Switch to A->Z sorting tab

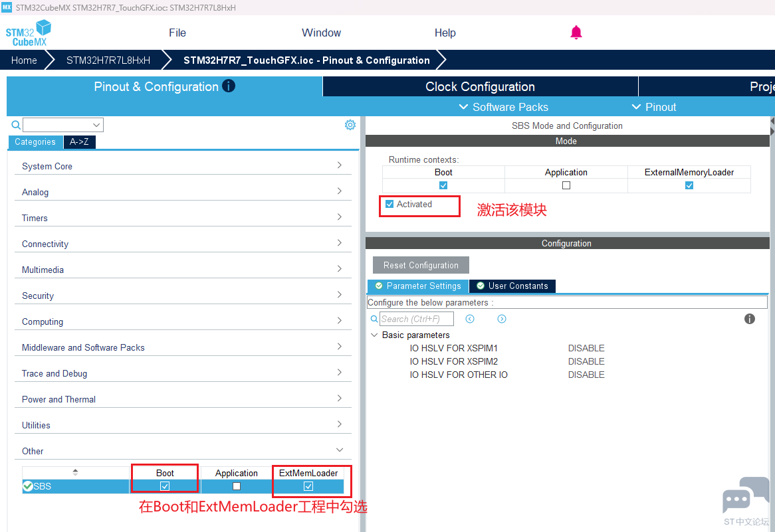[80, 141]
